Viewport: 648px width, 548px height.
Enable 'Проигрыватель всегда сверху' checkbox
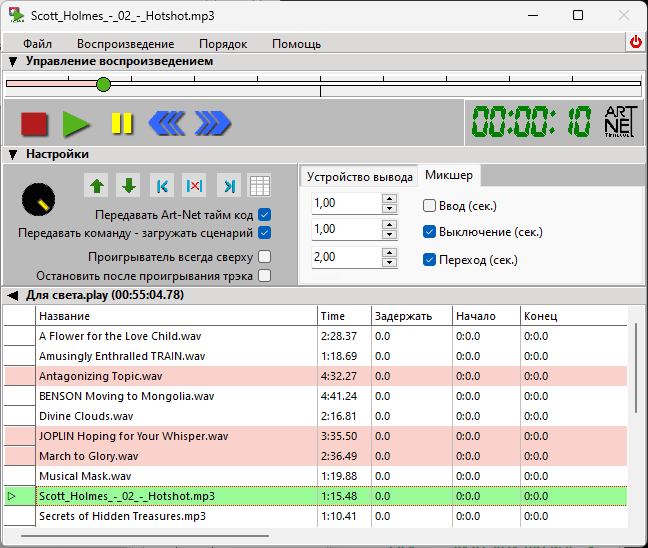click(264, 257)
